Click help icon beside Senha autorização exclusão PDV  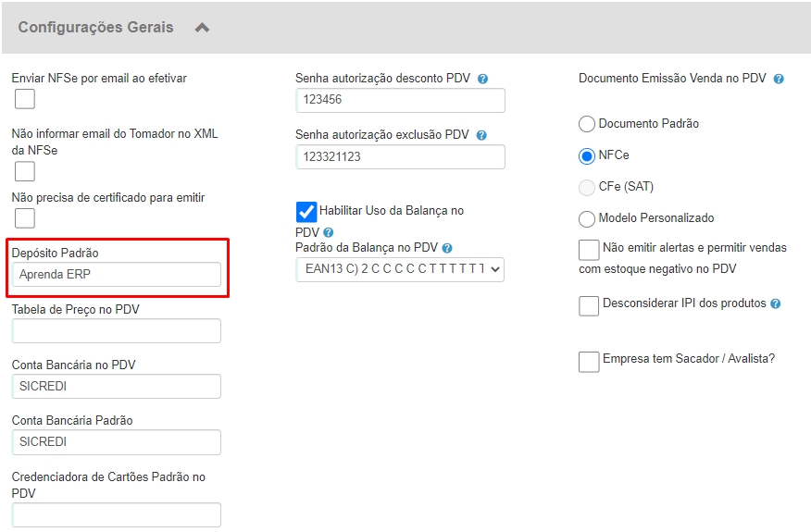pos(481,135)
